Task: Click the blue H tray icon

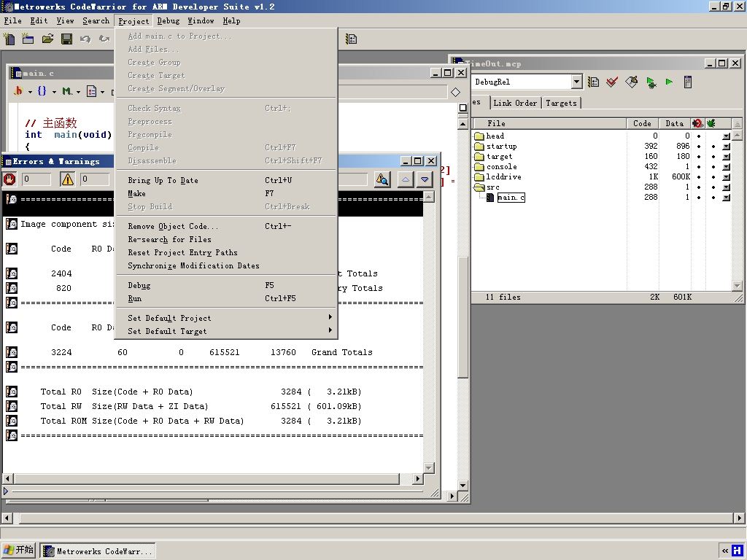Action: coord(737,551)
